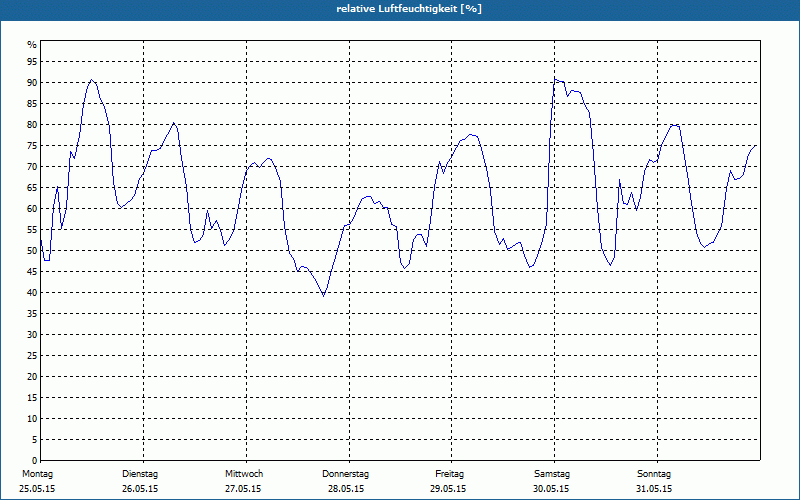Viewport: 800px width, 500px height.
Task: Click the 'Montag' day label
Action: pyautogui.click(x=37, y=474)
